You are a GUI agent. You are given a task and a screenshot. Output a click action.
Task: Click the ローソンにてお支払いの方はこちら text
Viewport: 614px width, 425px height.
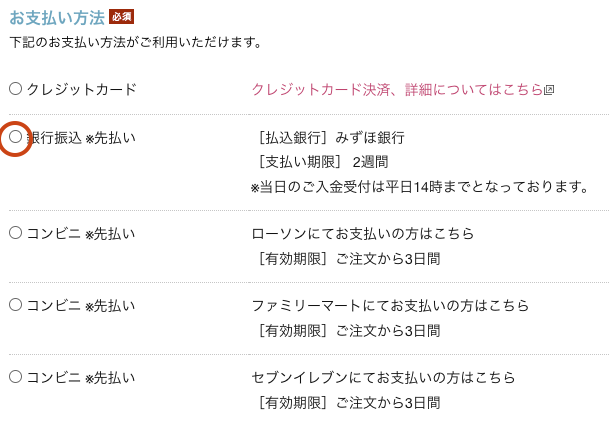click(x=363, y=234)
